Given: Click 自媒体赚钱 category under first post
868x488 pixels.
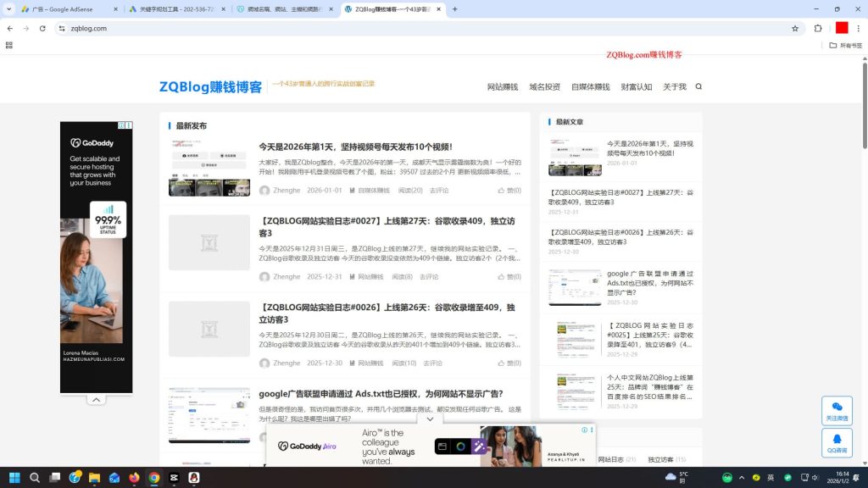Looking at the screenshot, I should point(374,191).
